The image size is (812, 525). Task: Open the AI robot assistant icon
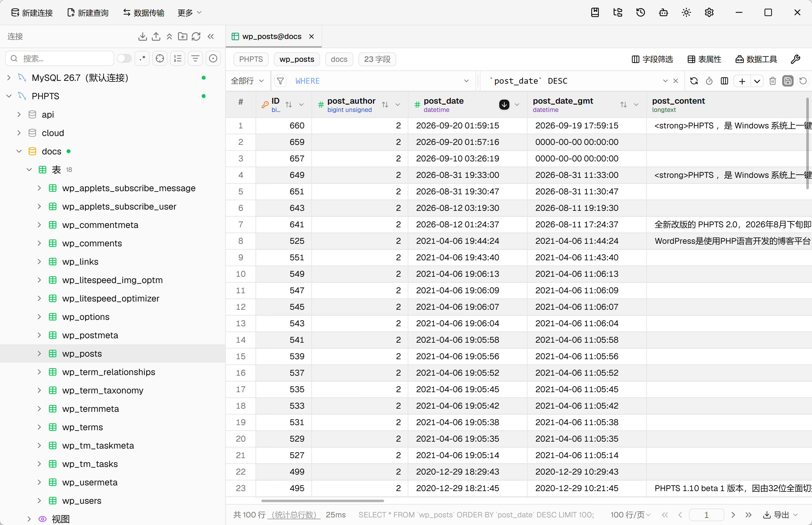click(663, 13)
